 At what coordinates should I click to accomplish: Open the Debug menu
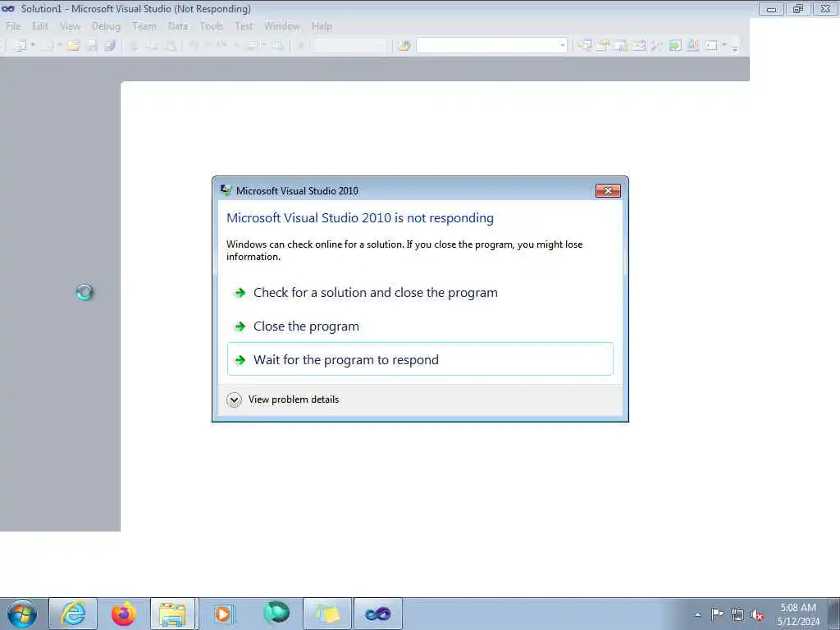pos(106,25)
